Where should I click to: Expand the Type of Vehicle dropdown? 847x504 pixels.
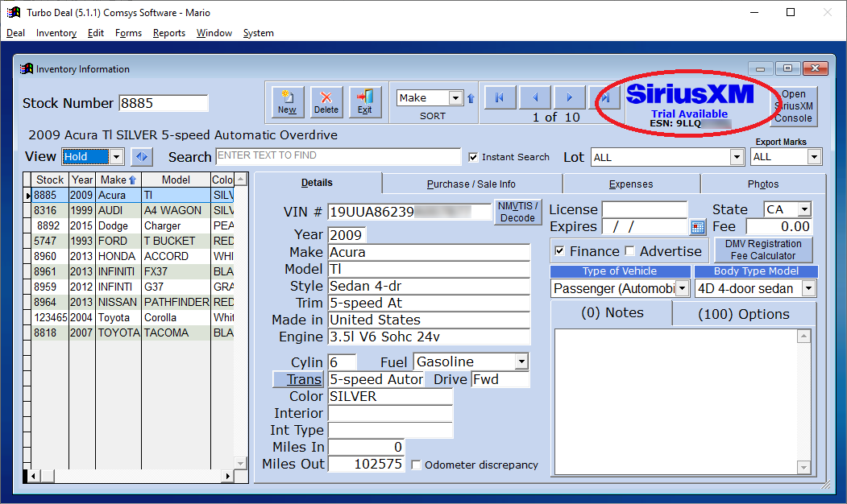[x=683, y=289]
